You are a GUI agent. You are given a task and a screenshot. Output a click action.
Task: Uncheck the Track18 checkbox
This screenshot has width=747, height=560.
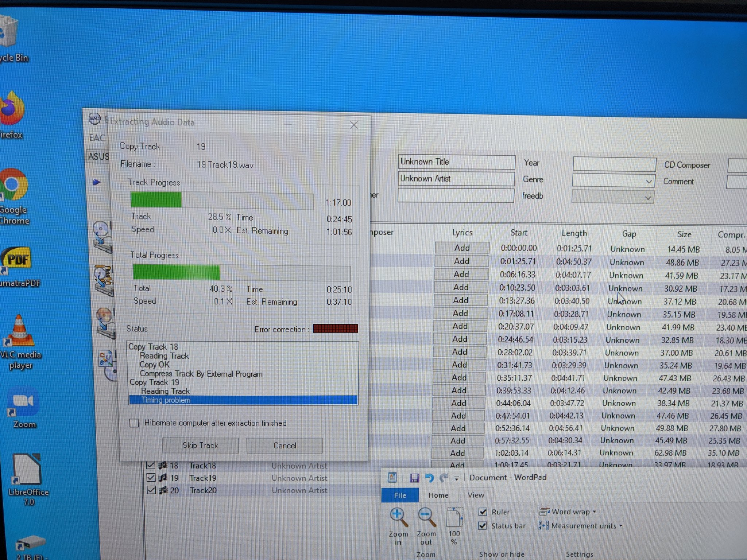coord(150,465)
